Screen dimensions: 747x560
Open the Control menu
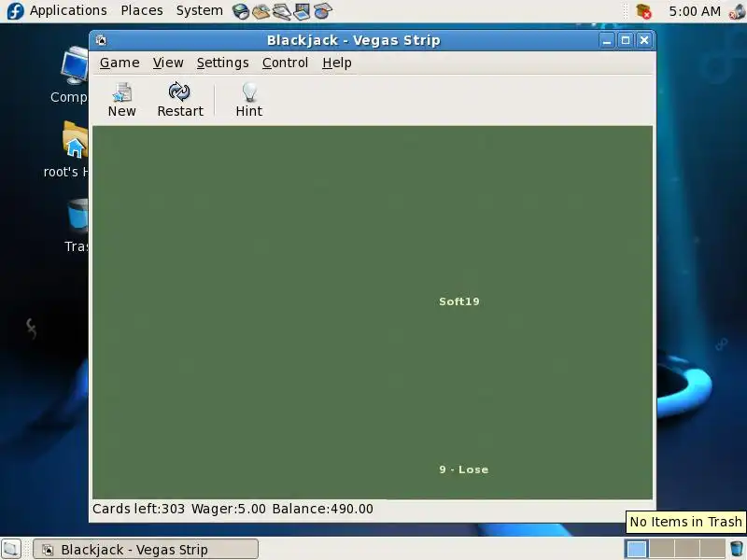285,63
